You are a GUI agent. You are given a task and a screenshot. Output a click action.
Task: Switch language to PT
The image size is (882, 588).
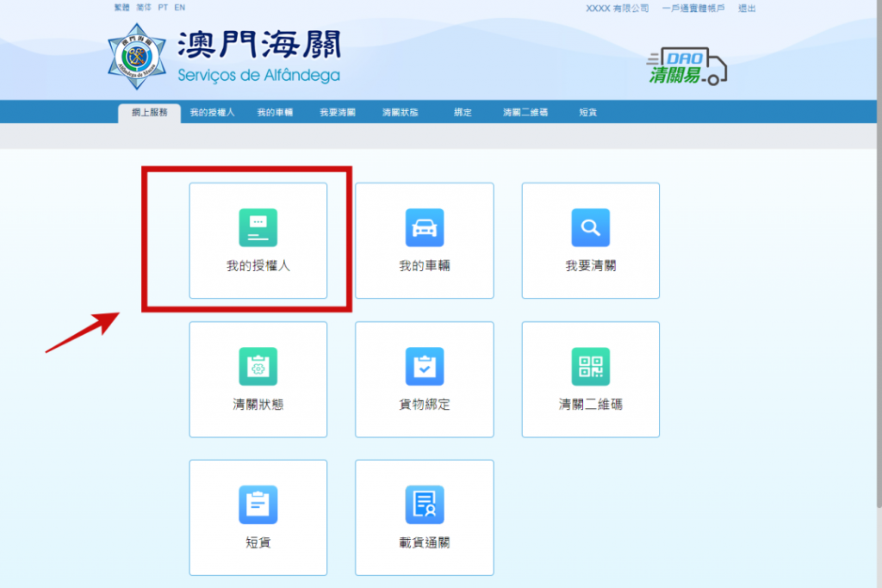(163, 8)
